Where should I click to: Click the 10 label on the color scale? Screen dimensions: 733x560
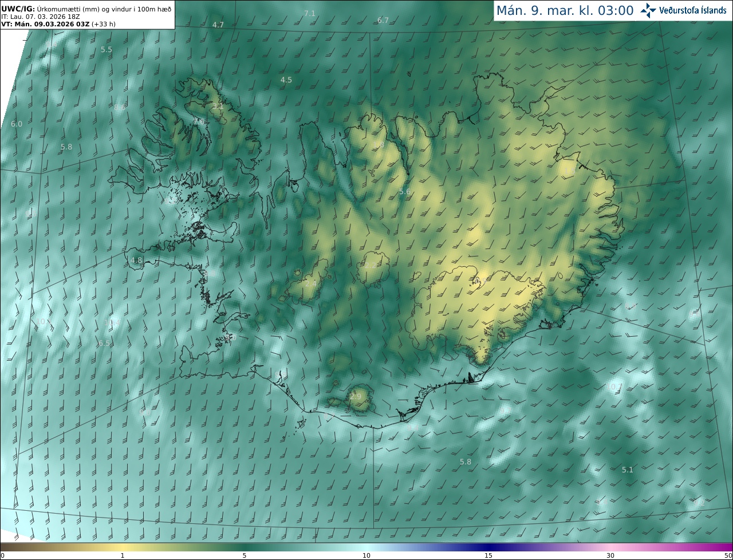(366, 556)
